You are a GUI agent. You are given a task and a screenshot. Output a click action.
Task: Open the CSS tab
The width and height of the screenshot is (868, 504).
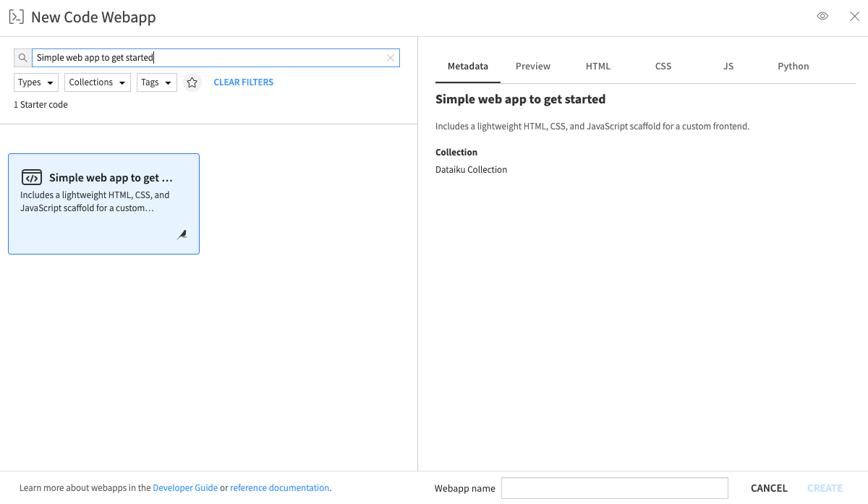click(x=663, y=66)
